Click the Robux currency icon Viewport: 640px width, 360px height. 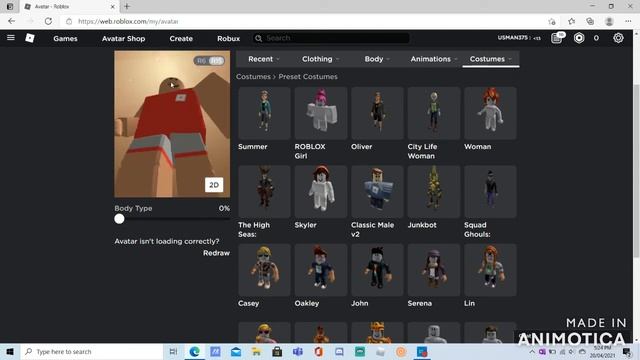point(579,38)
